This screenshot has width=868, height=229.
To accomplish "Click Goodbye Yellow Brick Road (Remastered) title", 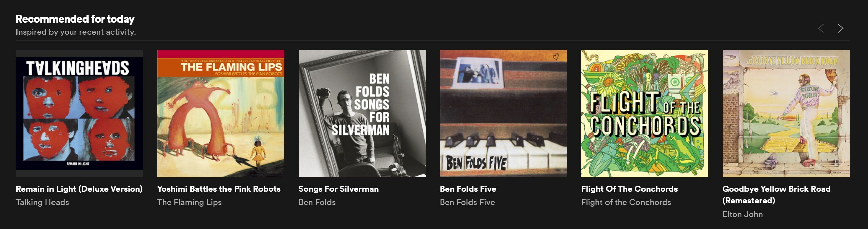I will pyautogui.click(x=776, y=195).
